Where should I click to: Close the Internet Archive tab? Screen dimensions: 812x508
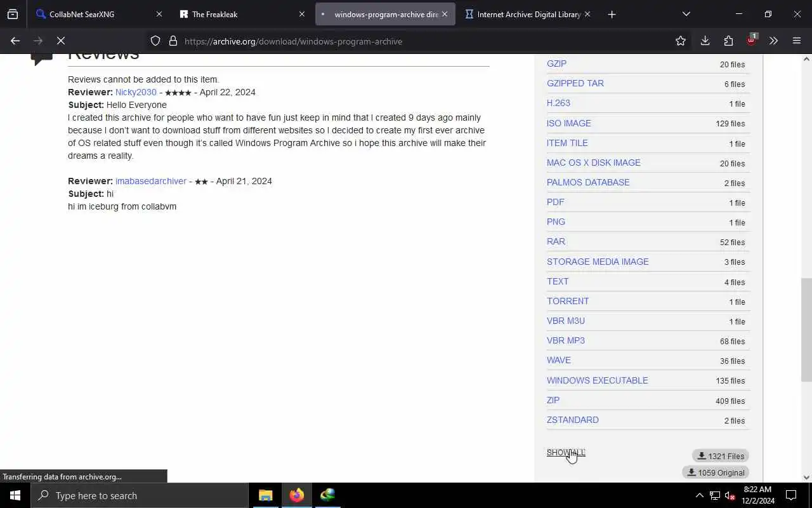pyautogui.click(x=587, y=14)
